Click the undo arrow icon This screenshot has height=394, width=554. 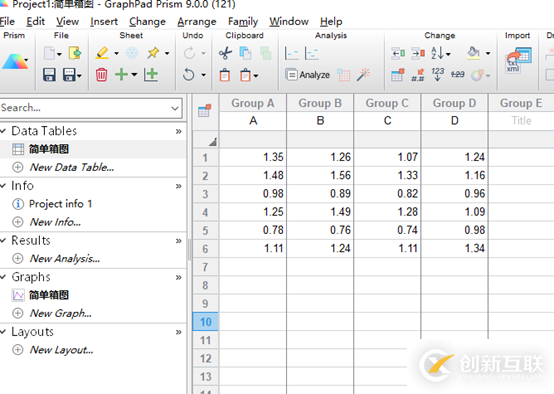pos(189,75)
